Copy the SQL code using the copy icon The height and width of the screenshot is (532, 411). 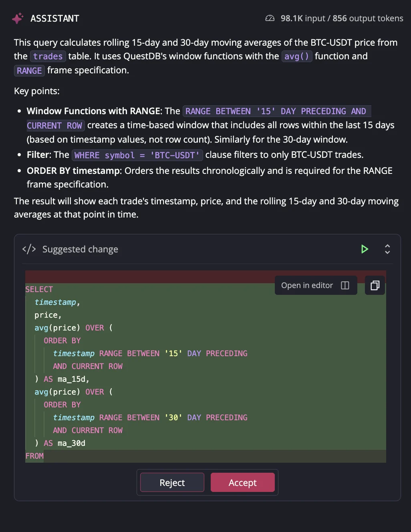click(x=375, y=285)
